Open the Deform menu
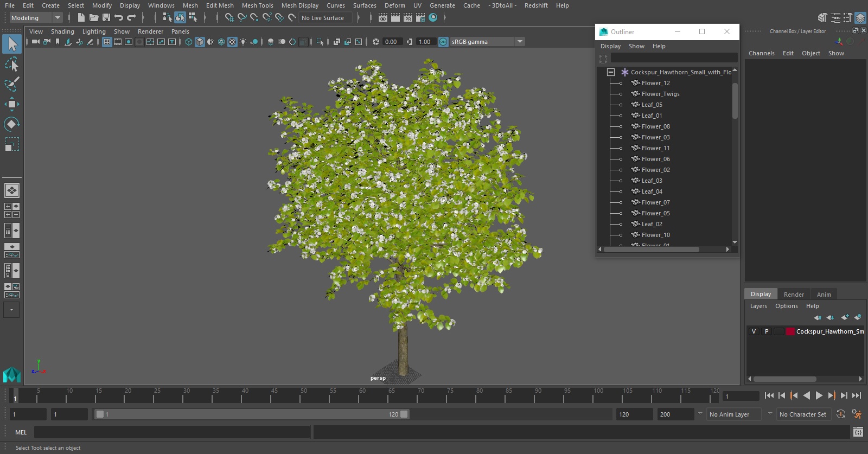Screen dimensions: 868x454 [x=395, y=5]
